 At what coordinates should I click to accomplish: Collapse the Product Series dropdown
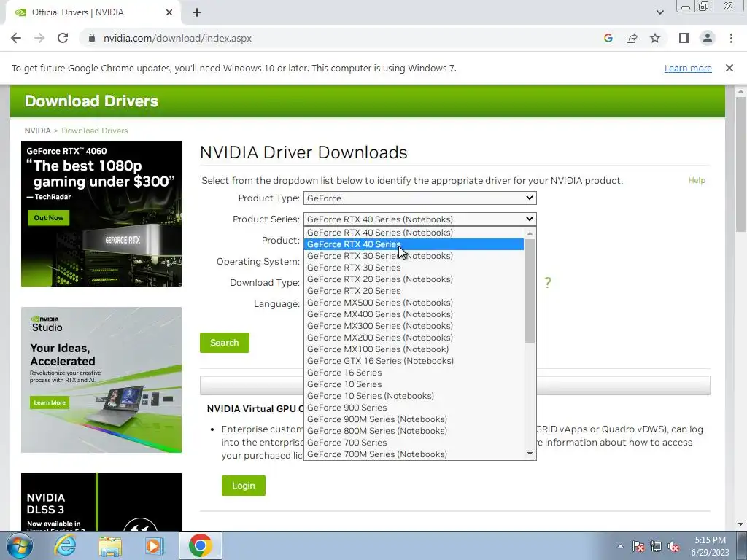(x=420, y=219)
